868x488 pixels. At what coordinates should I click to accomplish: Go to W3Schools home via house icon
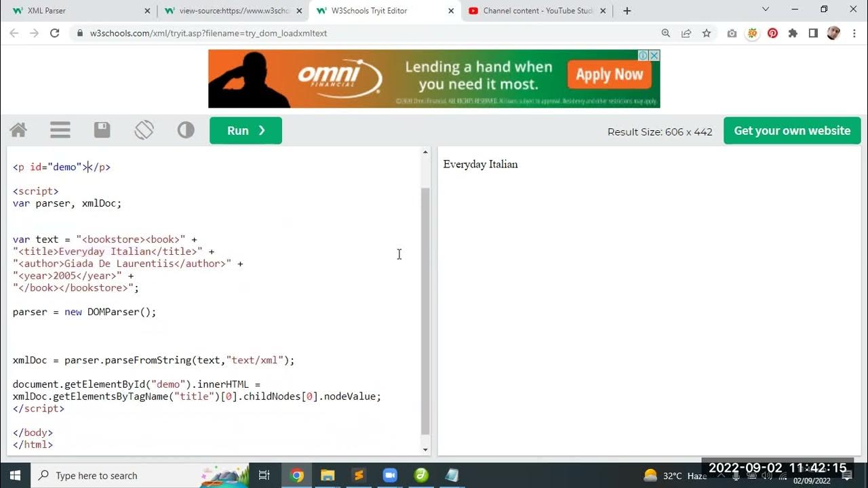[18, 130]
